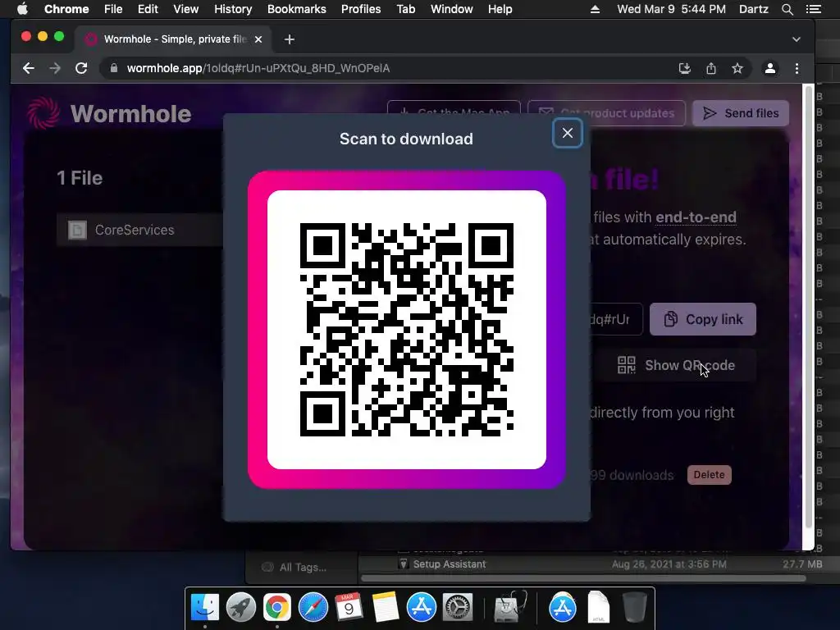Open System Preferences from the Dock
The width and height of the screenshot is (840, 630).
[x=457, y=607]
